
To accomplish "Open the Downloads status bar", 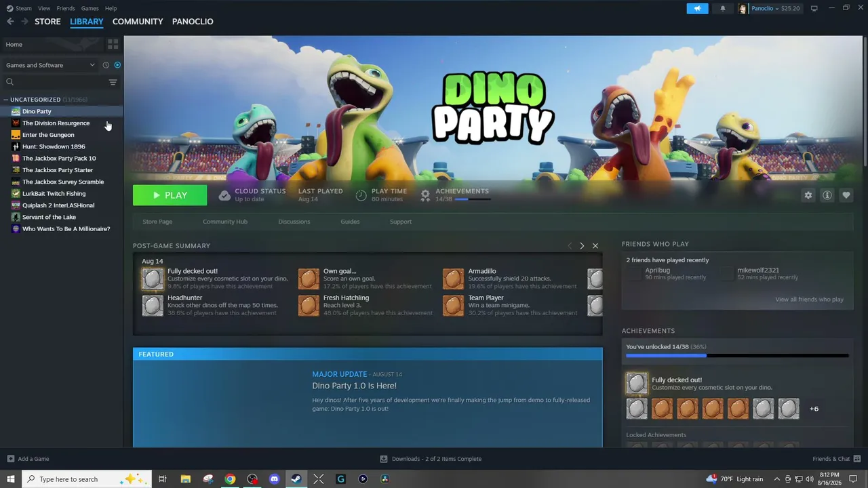I will click(x=431, y=459).
